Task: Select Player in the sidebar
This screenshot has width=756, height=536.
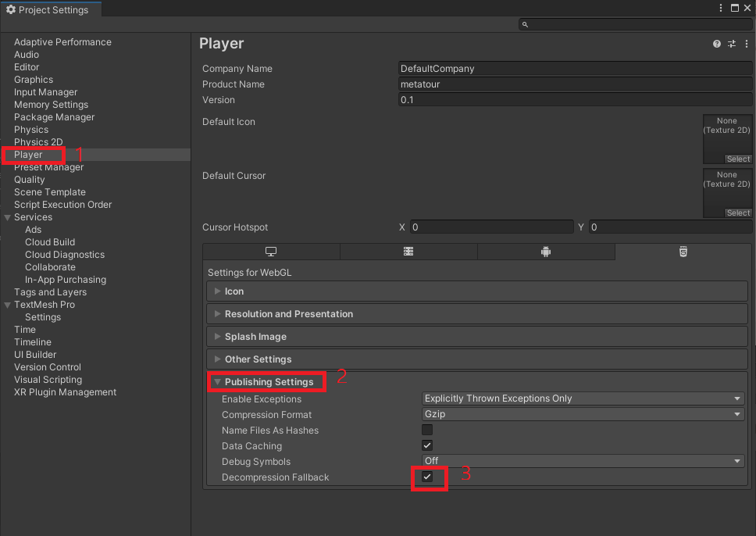Action: pyautogui.click(x=28, y=155)
